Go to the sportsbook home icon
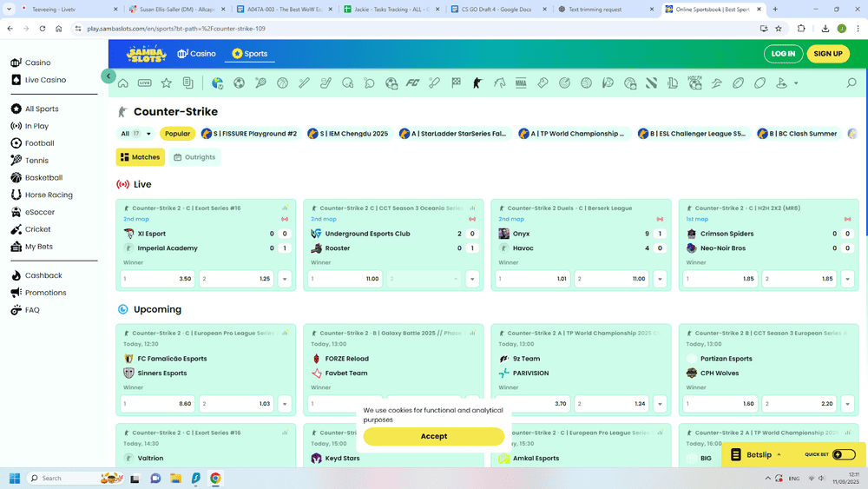Viewport: 868px width, 489px height. (123, 83)
